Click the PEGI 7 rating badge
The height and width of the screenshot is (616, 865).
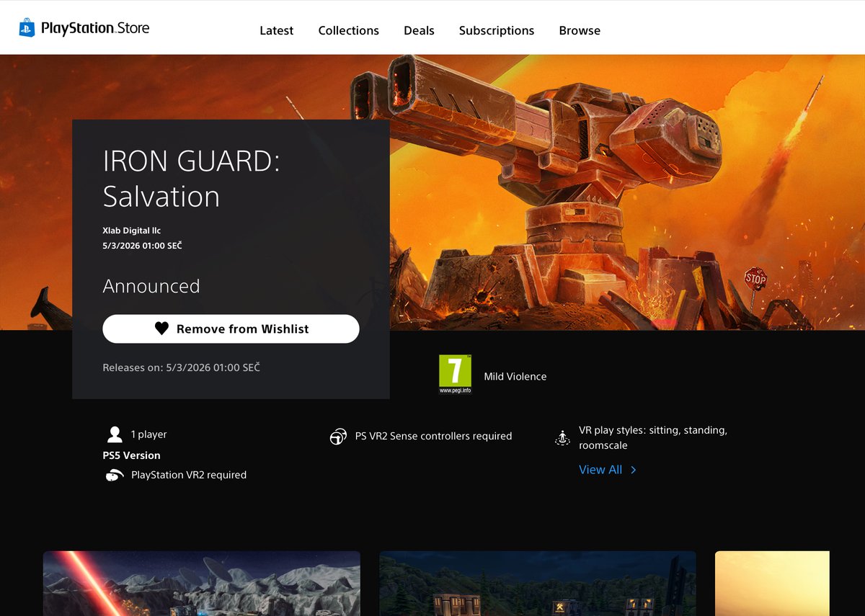point(455,374)
